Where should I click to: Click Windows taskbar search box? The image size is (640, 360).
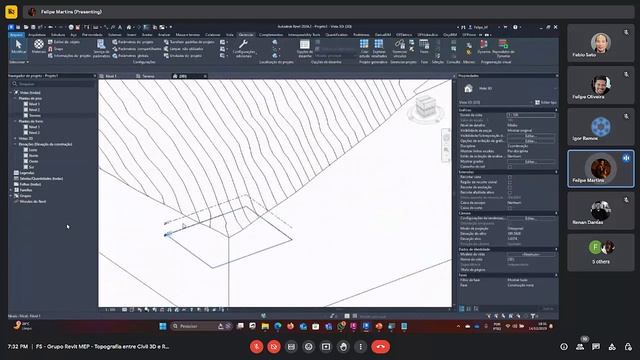(201, 326)
